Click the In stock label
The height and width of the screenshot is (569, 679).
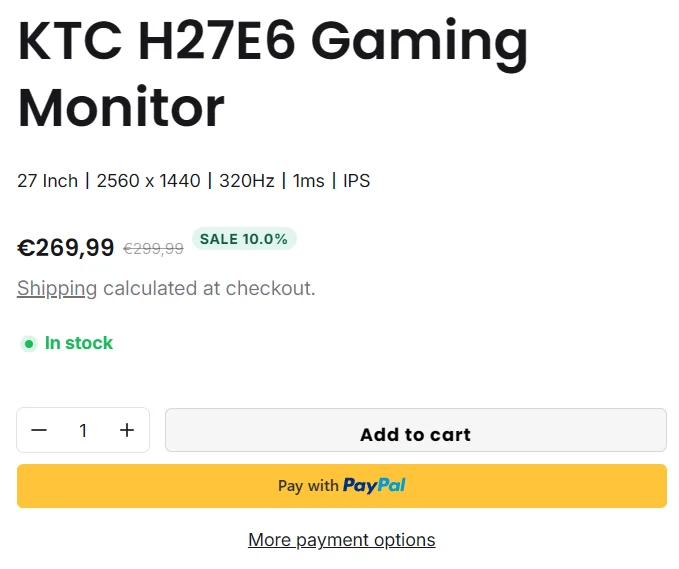pyautogui.click(x=79, y=343)
